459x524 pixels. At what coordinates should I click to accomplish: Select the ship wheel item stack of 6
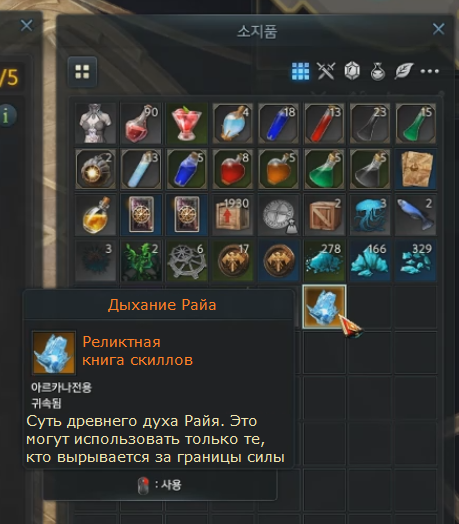point(187,261)
